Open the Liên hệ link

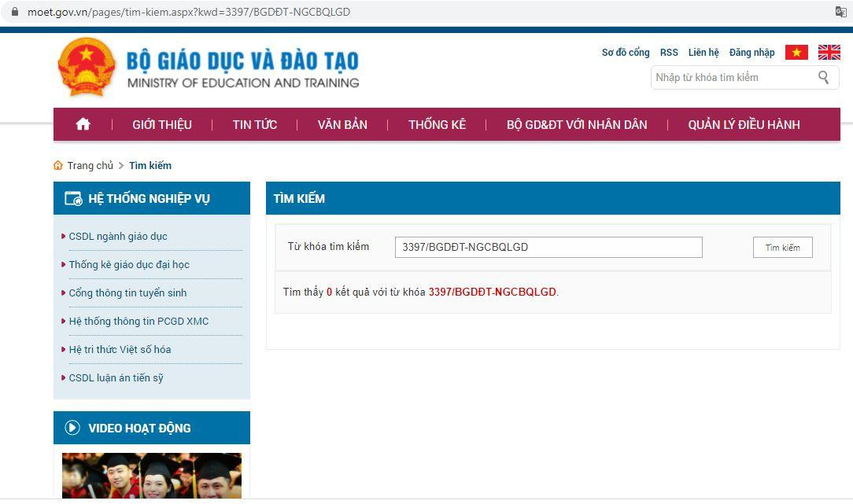pyautogui.click(x=703, y=52)
